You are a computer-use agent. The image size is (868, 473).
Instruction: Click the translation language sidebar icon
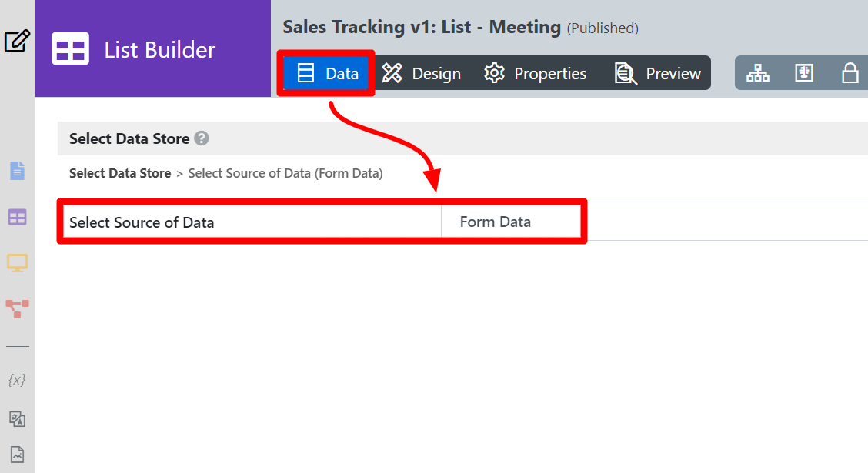pos(17,419)
